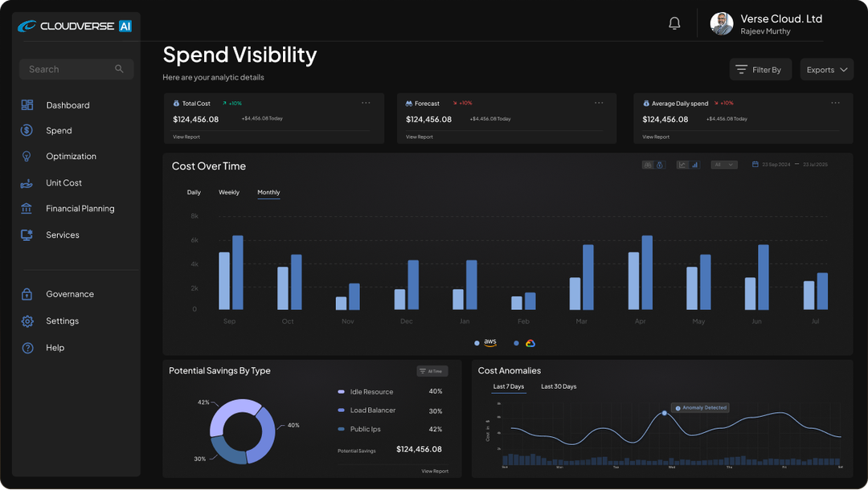Image resolution: width=868 pixels, height=490 pixels.
Task: Open the All filter dropdown in Cost Over Time
Action: pyautogui.click(x=724, y=164)
